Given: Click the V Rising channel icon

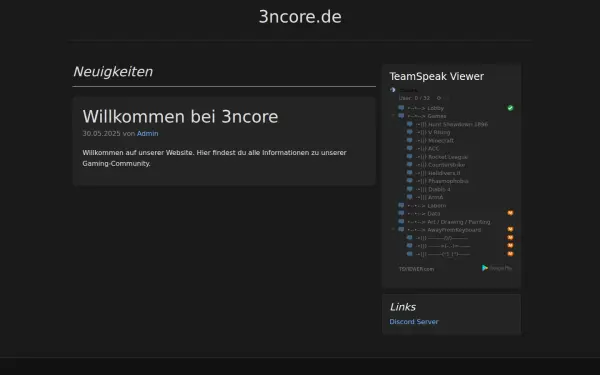Looking at the screenshot, I should point(409,132).
